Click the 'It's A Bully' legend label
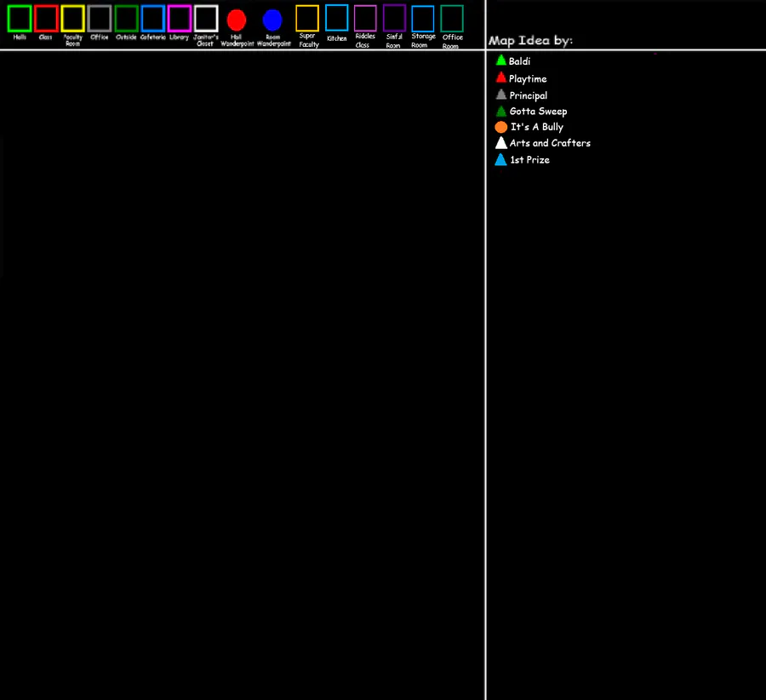766x700 pixels. pos(537,127)
